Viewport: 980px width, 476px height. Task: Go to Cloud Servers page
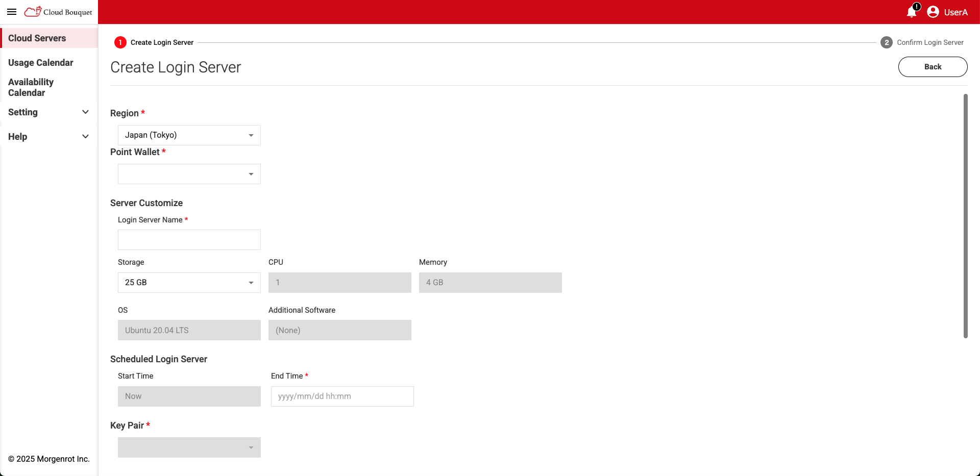tap(37, 38)
